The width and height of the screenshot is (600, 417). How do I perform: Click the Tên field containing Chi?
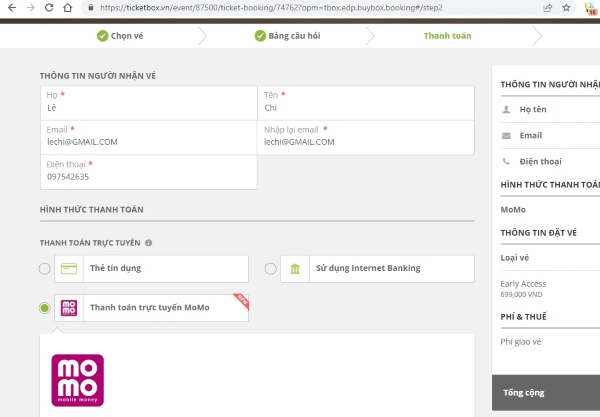click(366, 106)
